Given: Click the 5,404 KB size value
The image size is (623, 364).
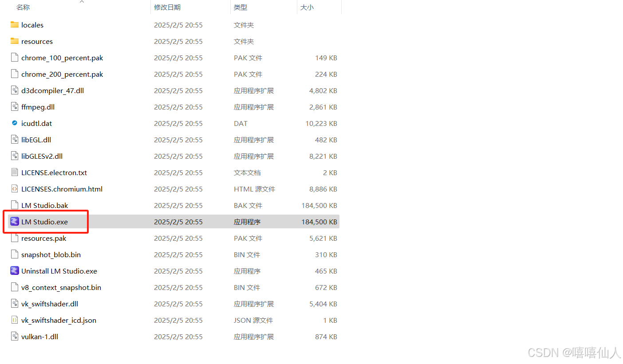Looking at the screenshot, I should [x=323, y=304].
